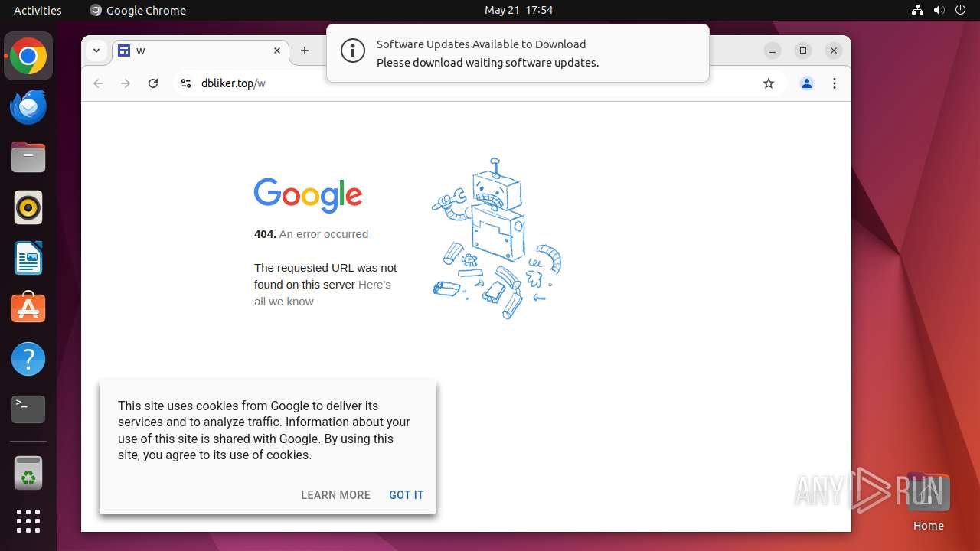
Task: Open Google Chrome from the dock
Action: pyautogui.click(x=28, y=57)
